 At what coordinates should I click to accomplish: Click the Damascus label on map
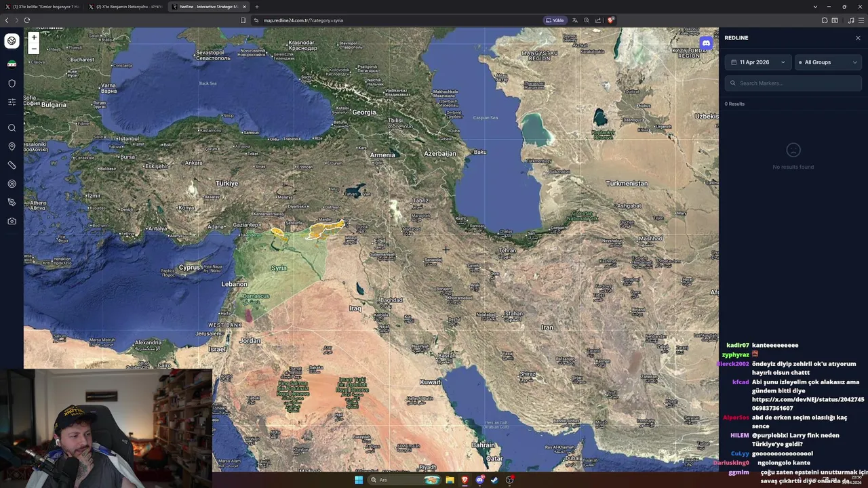pyautogui.click(x=256, y=296)
